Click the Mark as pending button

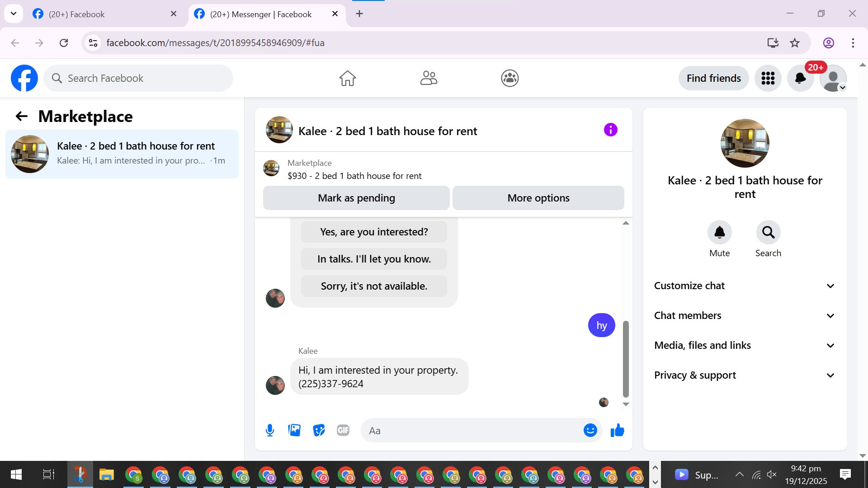point(356,198)
